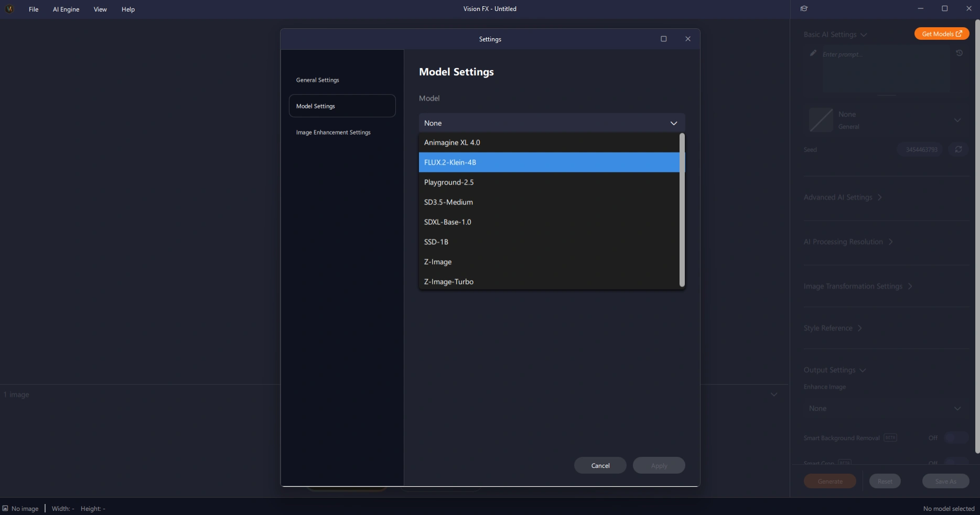This screenshot has width=980, height=515.
Task: Click the Vision FX app logo icon
Action: pyautogui.click(x=9, y=9)
